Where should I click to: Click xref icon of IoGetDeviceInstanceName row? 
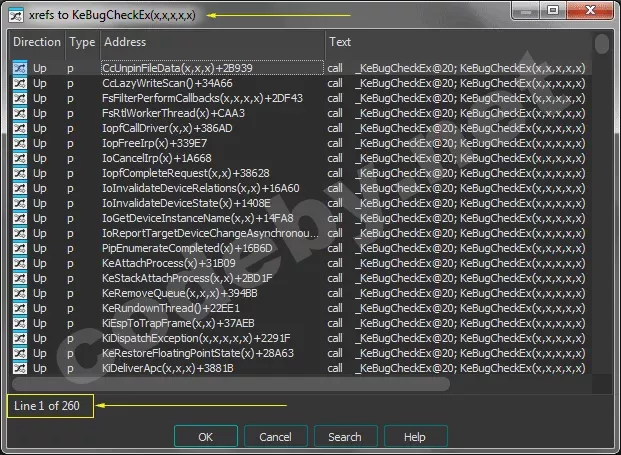20,218
